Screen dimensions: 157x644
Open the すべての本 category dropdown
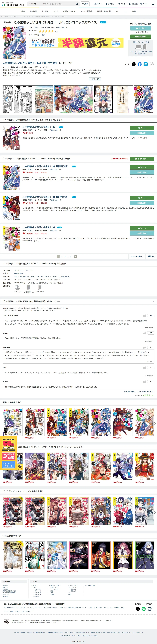[34, 4]
